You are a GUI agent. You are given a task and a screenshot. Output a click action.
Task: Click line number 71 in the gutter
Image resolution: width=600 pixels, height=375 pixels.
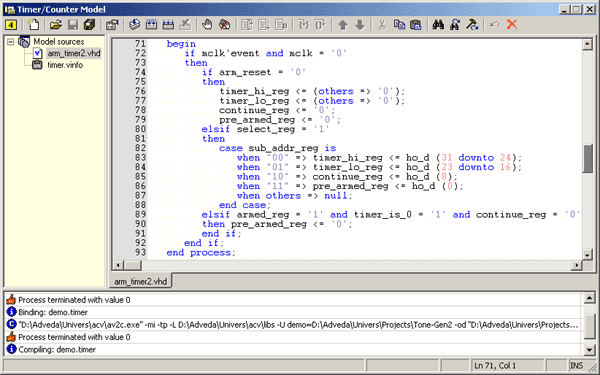(x=140, y=44)
